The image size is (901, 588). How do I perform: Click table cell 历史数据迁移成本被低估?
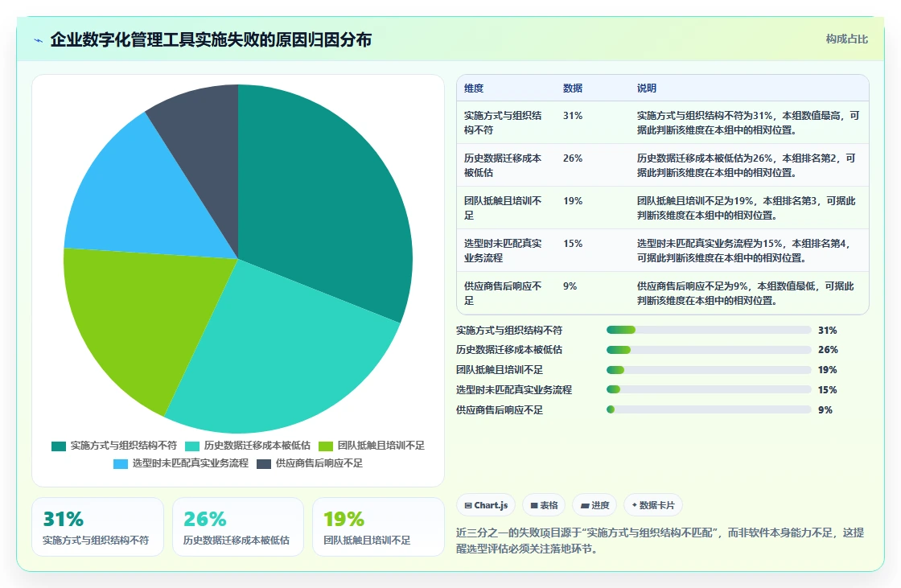tap(503, 165)
